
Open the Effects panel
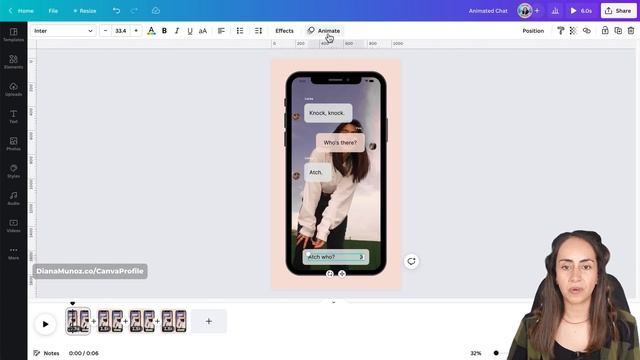(284, 31)
